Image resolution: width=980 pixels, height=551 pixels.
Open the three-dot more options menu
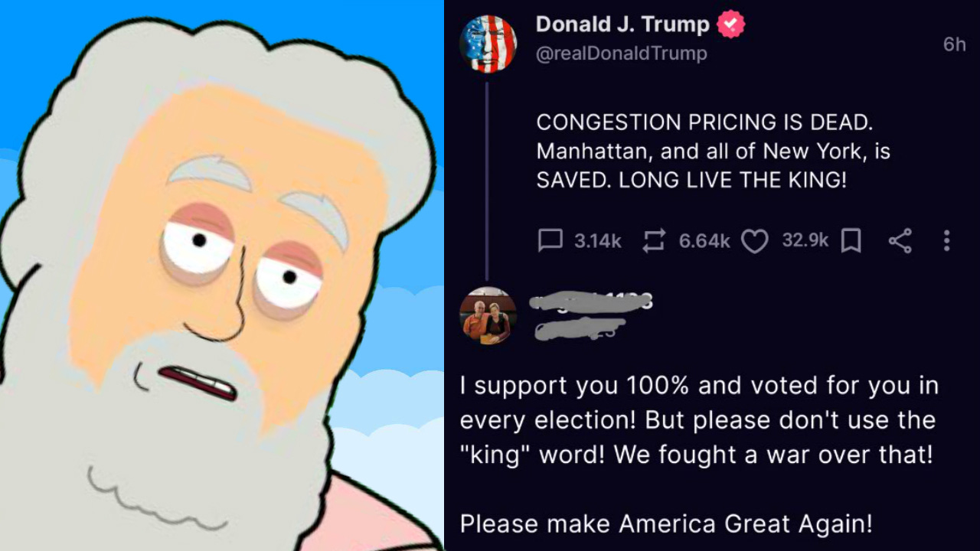click(946, 241)
